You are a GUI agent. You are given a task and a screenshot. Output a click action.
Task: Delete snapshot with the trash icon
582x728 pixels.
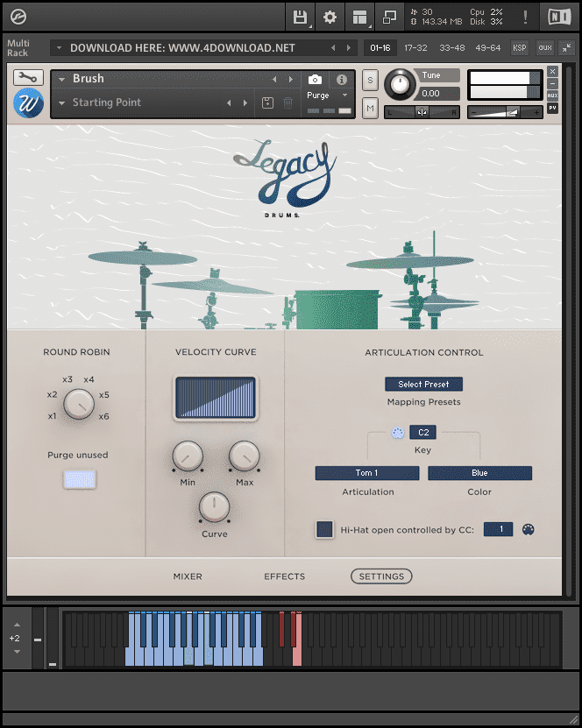click(x=288, y=102)
